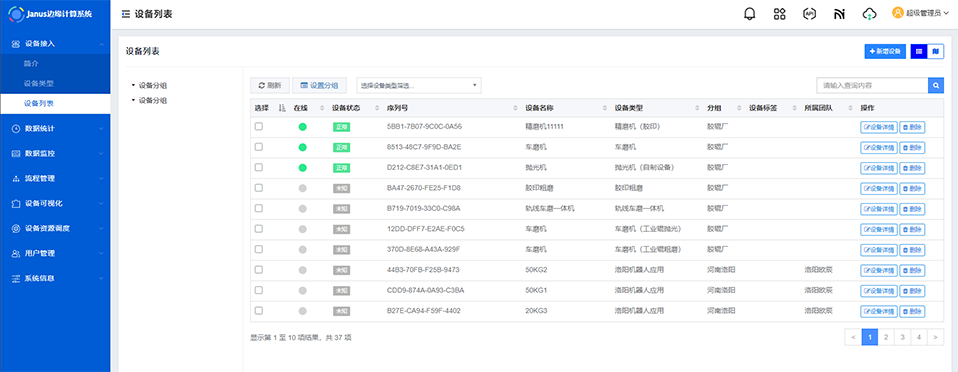The width and height of the screenshot is (958, 372).
Task: Open the 超级管理员 user dropdown
Action: click(x=916, y=13)
